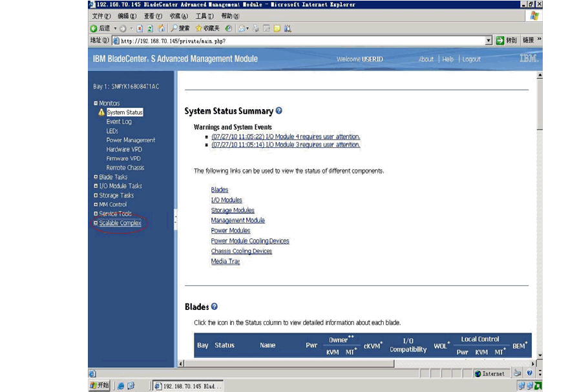Open the Power Modules link
This screenshot has width=577, height=392.
(231, 231)
